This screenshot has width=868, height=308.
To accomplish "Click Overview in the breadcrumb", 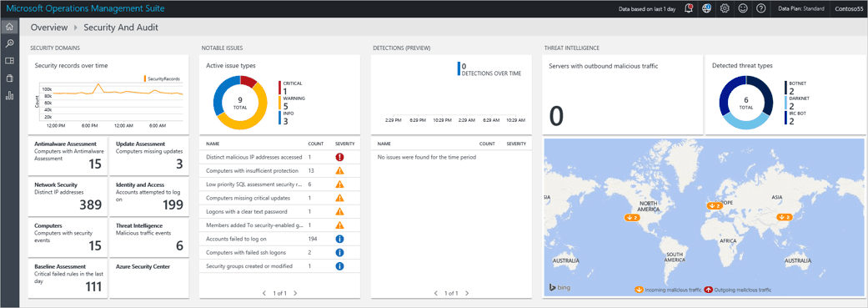I will pyautogui.click(x=49, y=28).
